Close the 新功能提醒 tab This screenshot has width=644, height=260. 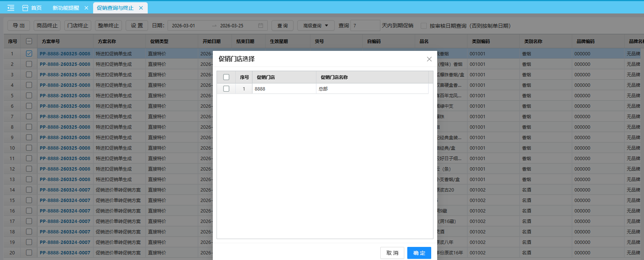pos(86,8)
